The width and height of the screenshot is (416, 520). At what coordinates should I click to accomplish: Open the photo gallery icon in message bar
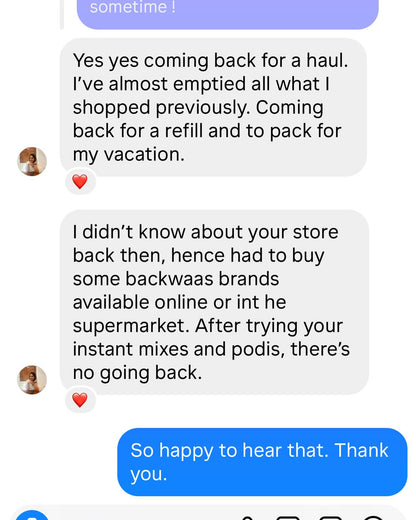pyautogui.click(x=288, y=518)
